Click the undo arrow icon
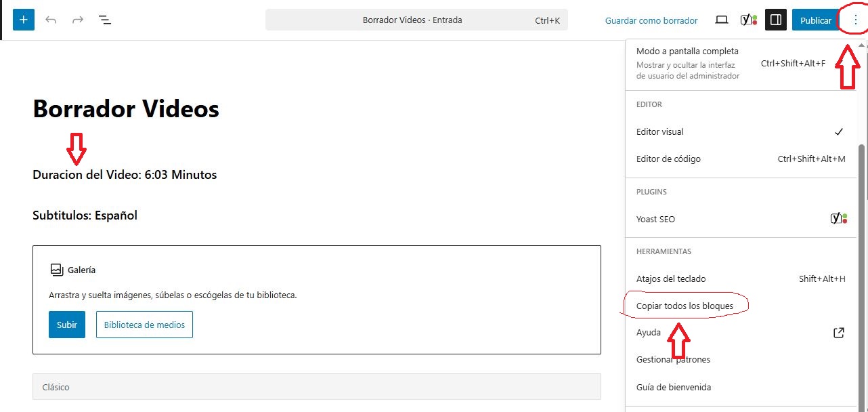The height and width of the screenshot is (412, 868). 51,20
